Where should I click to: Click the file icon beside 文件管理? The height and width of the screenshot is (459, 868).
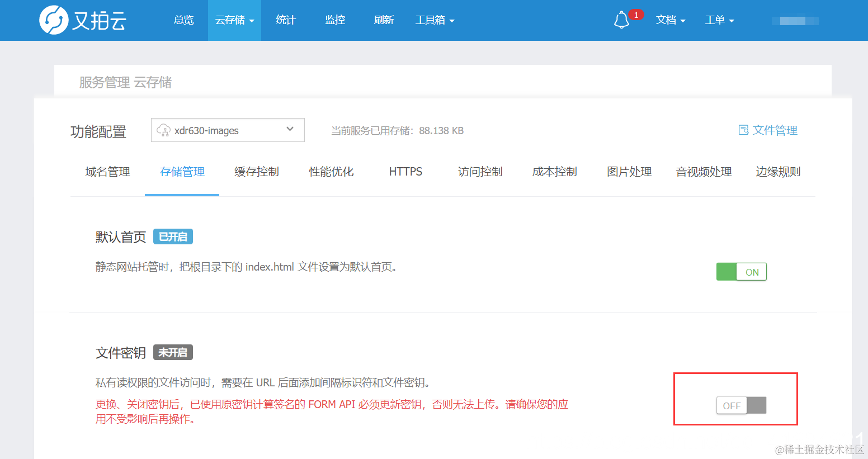pyautogui.click(x=743, y=130)
